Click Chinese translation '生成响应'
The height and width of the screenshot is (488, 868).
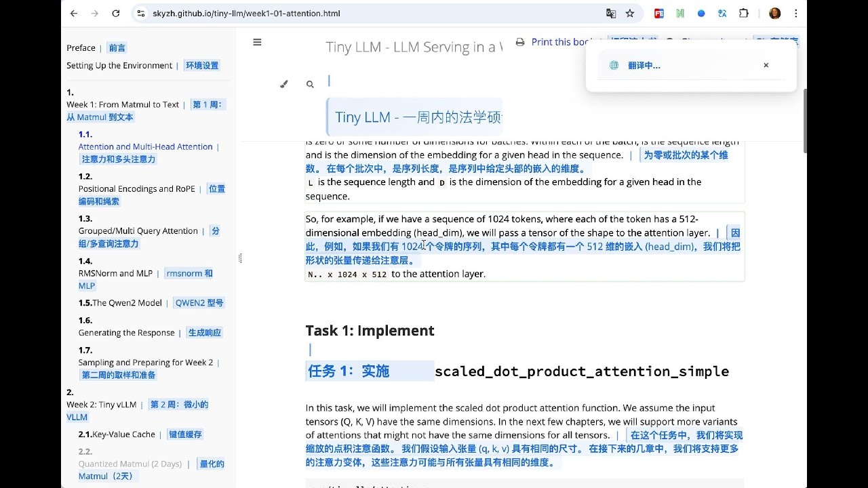tap(205, 333)
